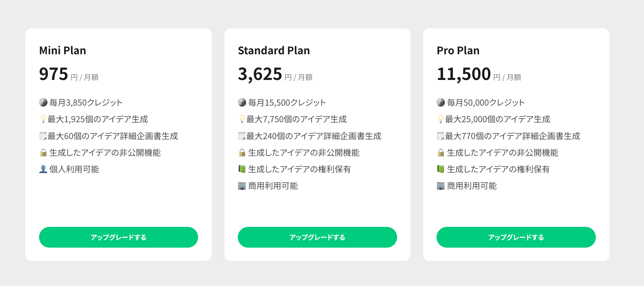
Task: Click the building icon in Pro Plan
Action: pos(441,186)
